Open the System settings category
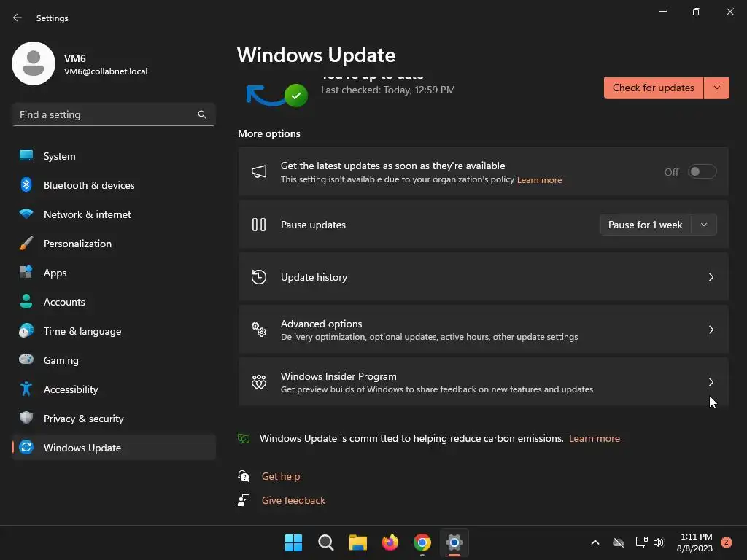 [x=113, y=156]
